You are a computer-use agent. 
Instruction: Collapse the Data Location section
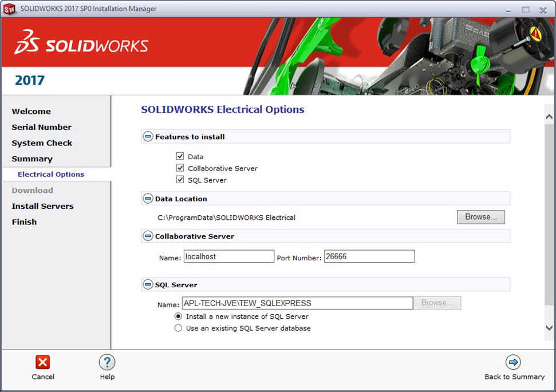click(148, 199)
